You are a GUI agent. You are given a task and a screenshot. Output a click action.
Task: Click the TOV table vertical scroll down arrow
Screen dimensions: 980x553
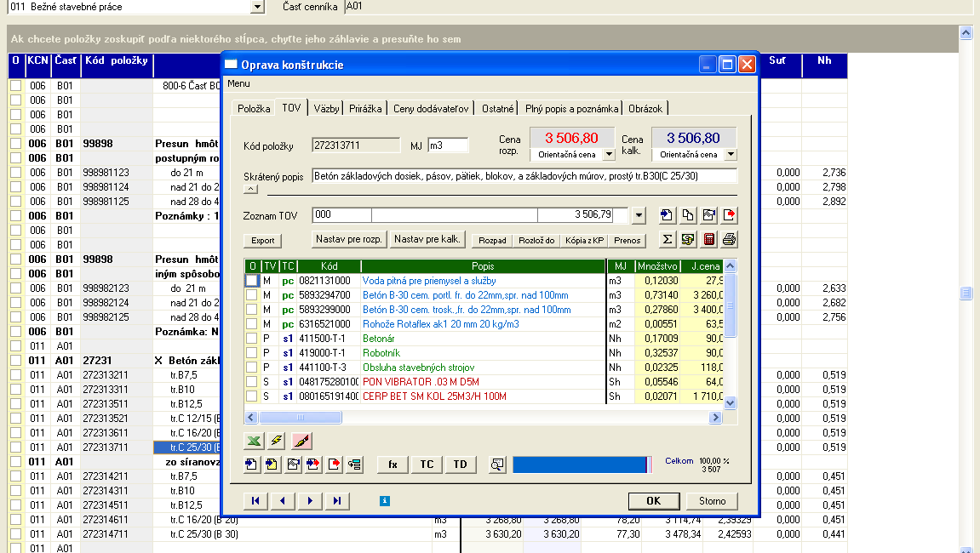[730, 403]
